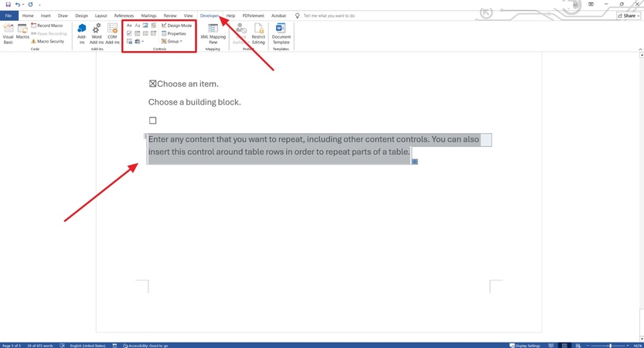Undo the last action
The width and height of the screenshot is (644, 348).
coord(18,5)
